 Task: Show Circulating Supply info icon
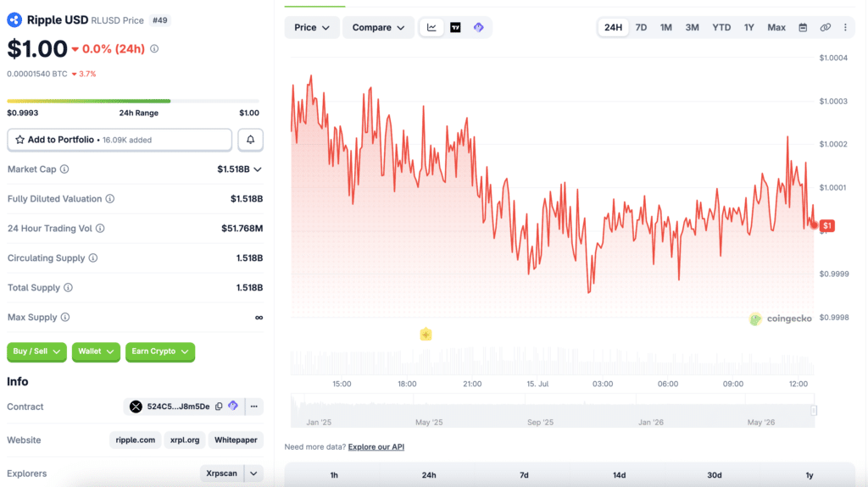pos(93,257)
